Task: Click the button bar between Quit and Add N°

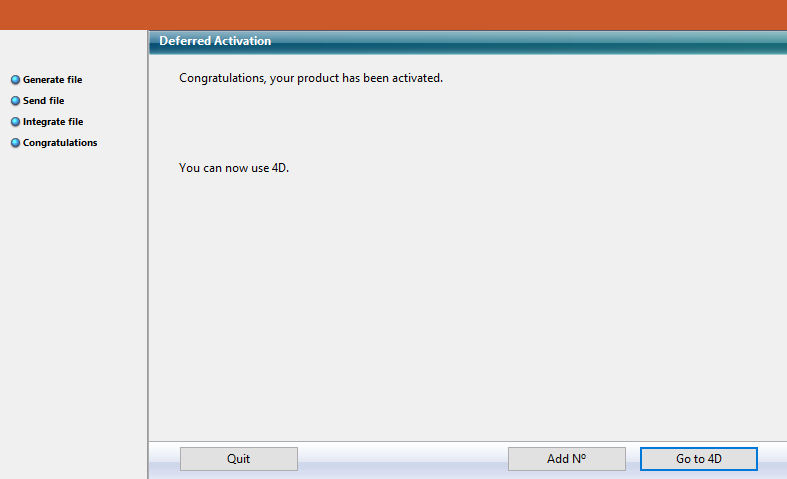Action: [x=402, y=459]
